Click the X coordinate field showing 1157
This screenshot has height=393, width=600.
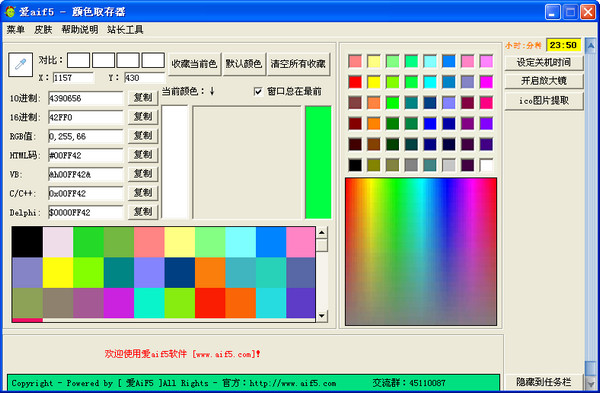pyautogui.click(x=73, y=78)
